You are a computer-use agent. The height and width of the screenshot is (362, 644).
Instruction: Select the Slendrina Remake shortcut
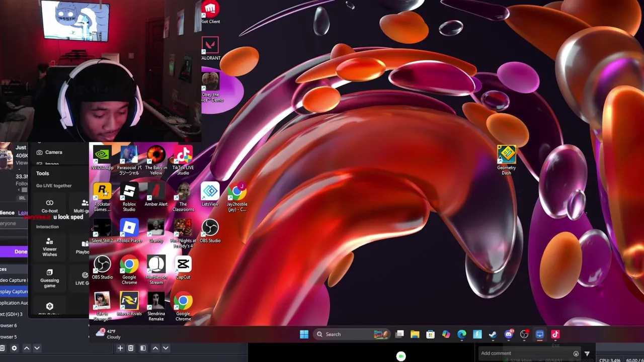(156, 307)
